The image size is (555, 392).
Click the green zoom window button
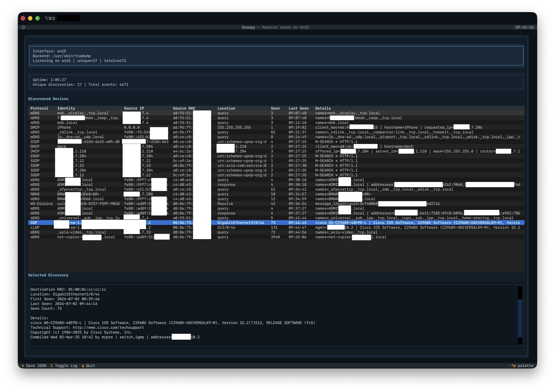[38, 18]
